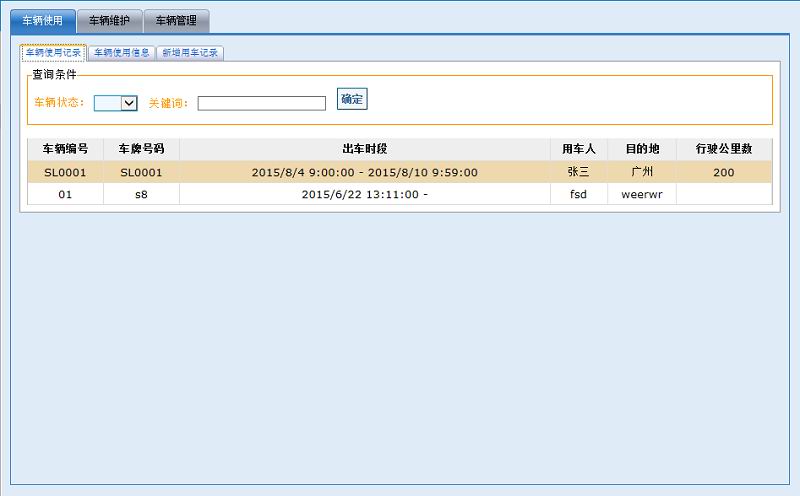Click the mileage value 200

point(724,172)
